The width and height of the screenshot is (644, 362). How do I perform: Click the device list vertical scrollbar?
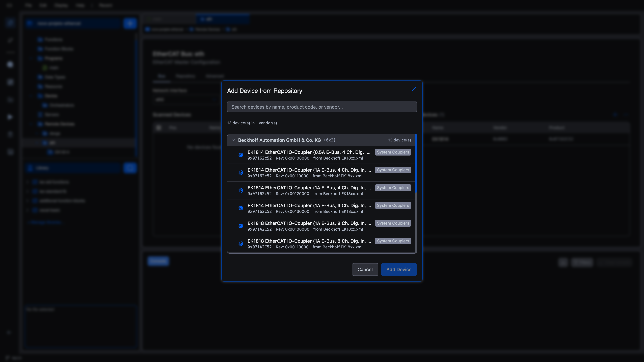click(x=416, y=164)
